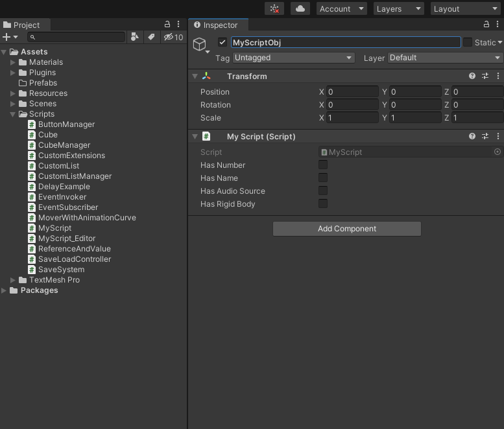Viewport: 504px width, 429px height.
Task: Lock the Project panel
Action: click(167, 24)
